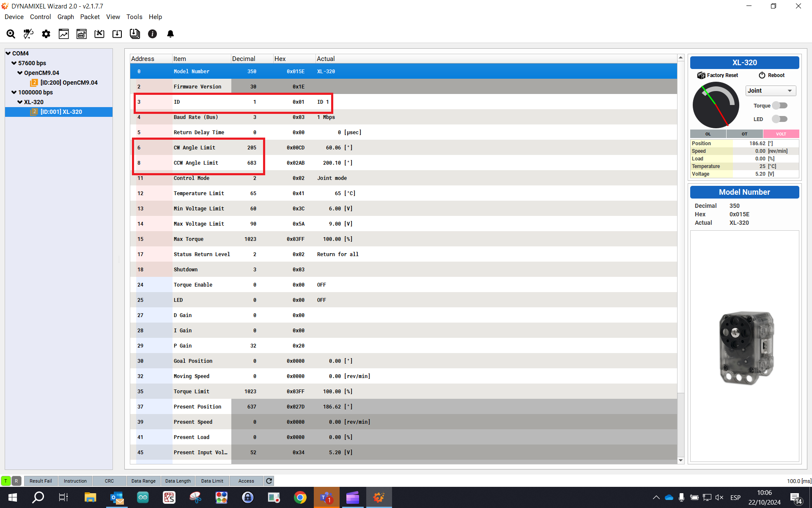Collapse the COM4 tree node
Image resolution: width=812 pixels, height=508 pixels.
click(8, 53)
